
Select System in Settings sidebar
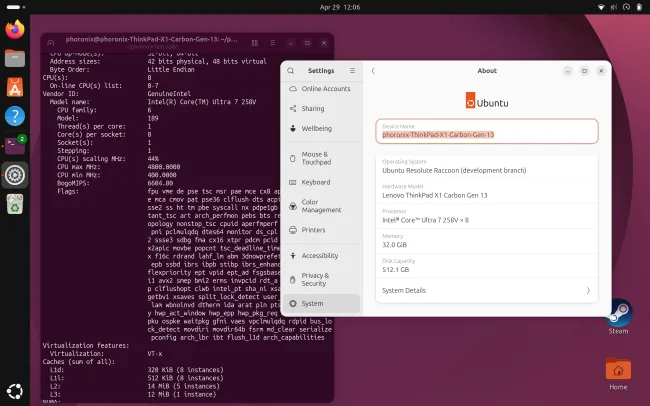pyautogui.click(x=322, y=304)
